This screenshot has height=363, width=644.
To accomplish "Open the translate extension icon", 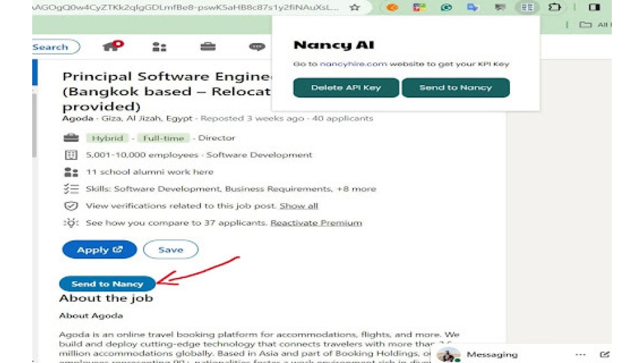I will point(473,7).
